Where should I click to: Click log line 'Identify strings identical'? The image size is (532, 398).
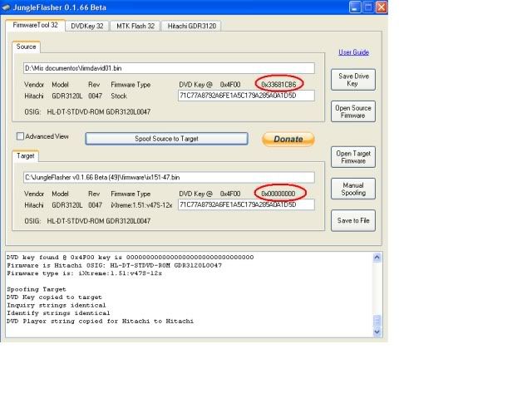coord(58,313)
